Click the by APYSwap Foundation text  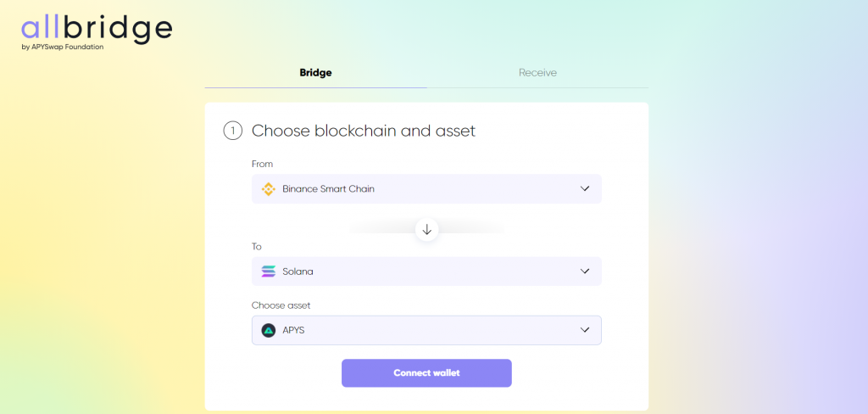(x=63, y=48)
